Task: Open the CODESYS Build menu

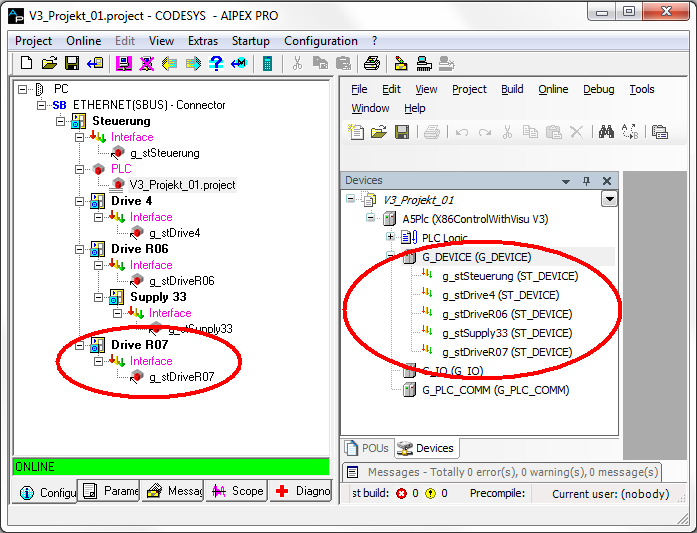Action: [x=512, y=89]
